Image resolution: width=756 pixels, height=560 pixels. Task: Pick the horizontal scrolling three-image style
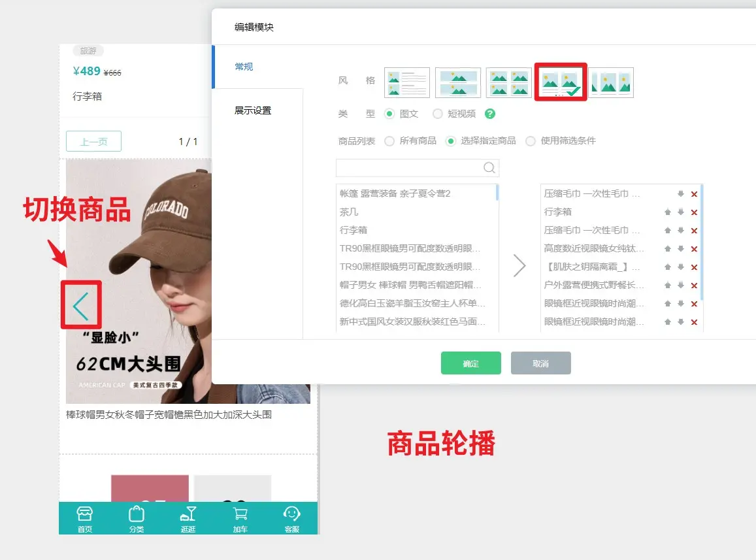click(612, 82)
